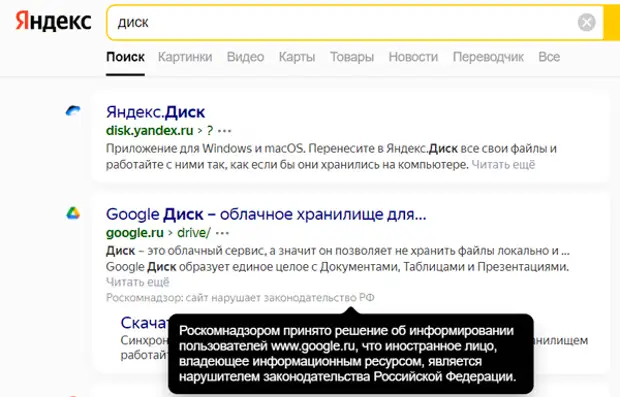
Task: Click Роскомнадзор warning text under Google result
Action: [x=240, y=297]
